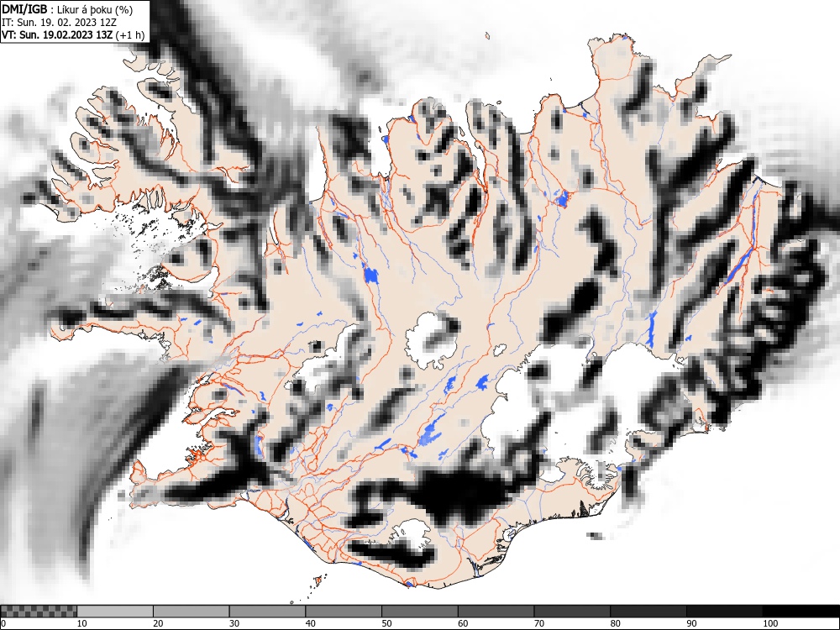Click the legend label '80'

click(x=615, y=623)
